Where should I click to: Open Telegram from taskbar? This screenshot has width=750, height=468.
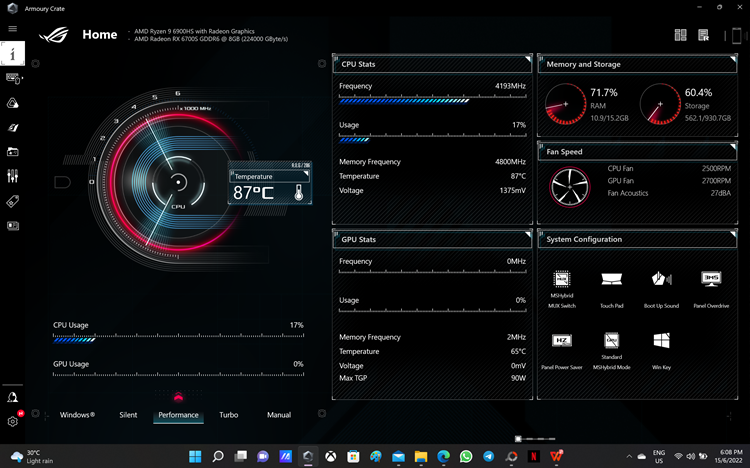[488, 457]
